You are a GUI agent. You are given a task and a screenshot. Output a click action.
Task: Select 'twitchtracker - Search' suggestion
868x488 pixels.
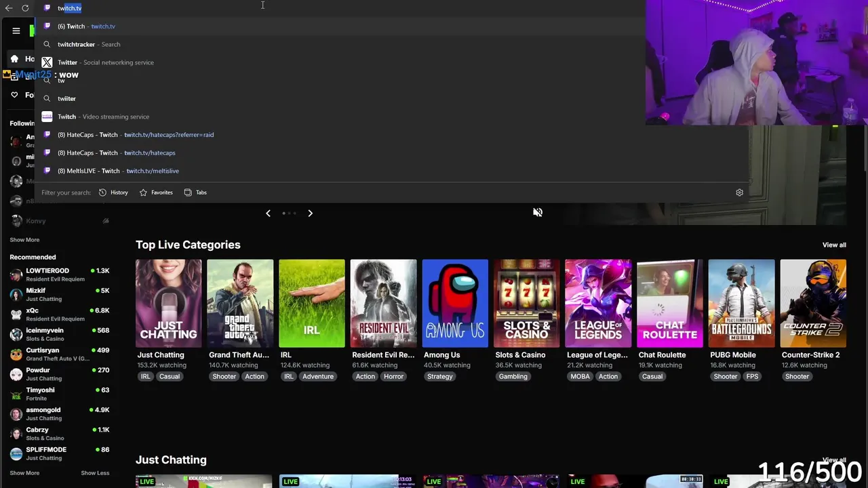click(x=392, y=44)
